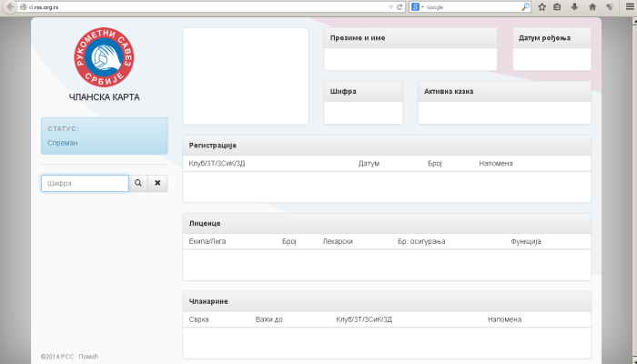This screenshot has width=637, height=364.
Task: Click the Google search magnifier in toolbar
Action: point(525,6)
